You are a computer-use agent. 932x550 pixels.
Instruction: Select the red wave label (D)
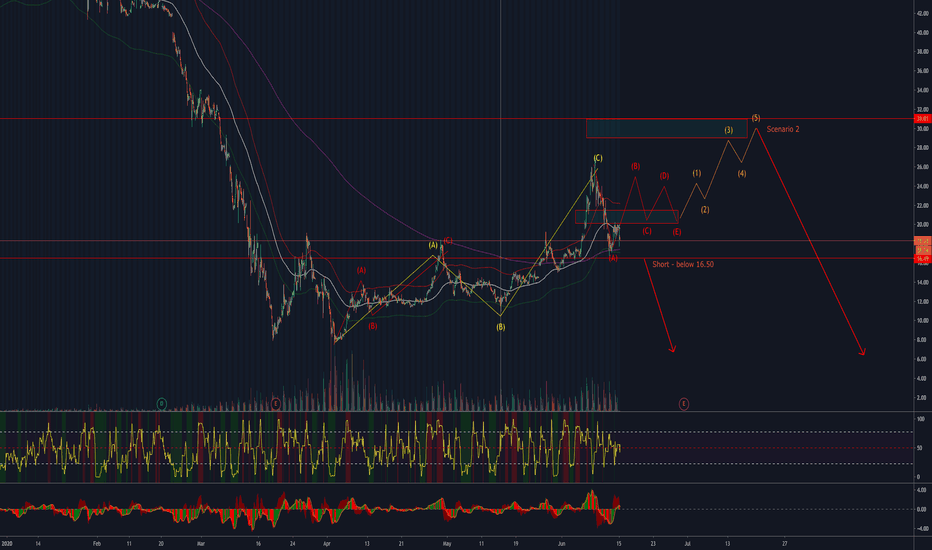[x=664, y=176]
